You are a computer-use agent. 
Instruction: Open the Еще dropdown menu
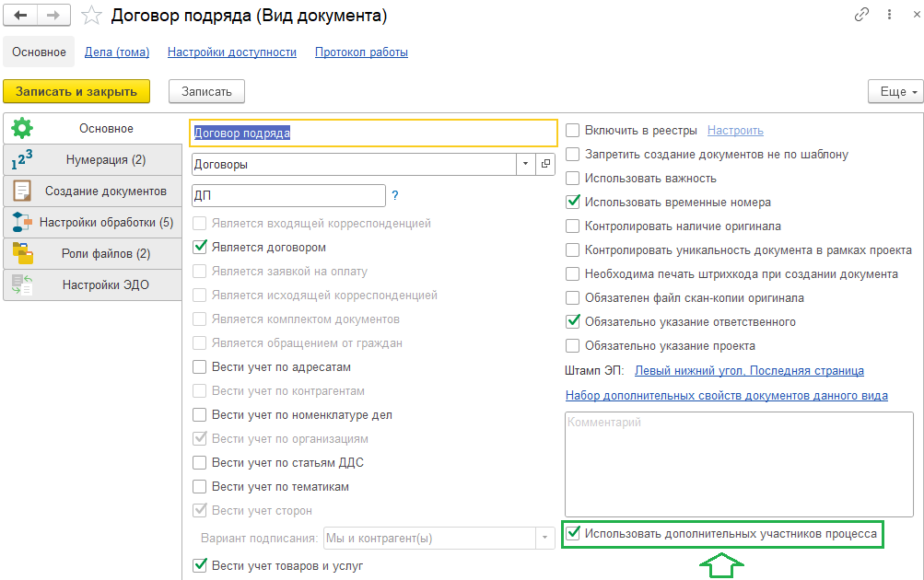tap(895, 91)
